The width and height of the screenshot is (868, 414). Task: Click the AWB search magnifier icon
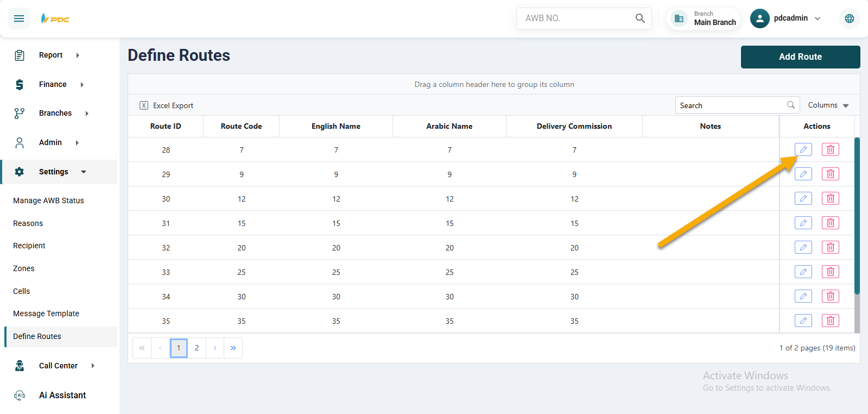pos(640,18)
